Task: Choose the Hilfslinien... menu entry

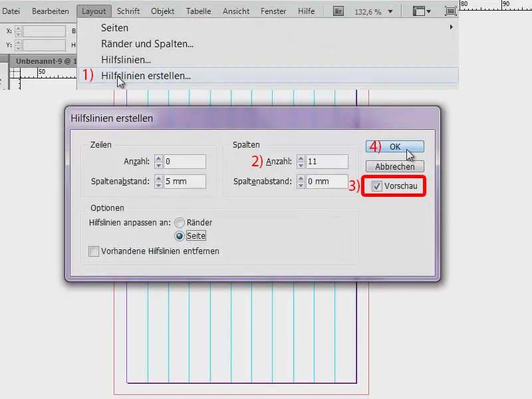Action: point(268,60)
